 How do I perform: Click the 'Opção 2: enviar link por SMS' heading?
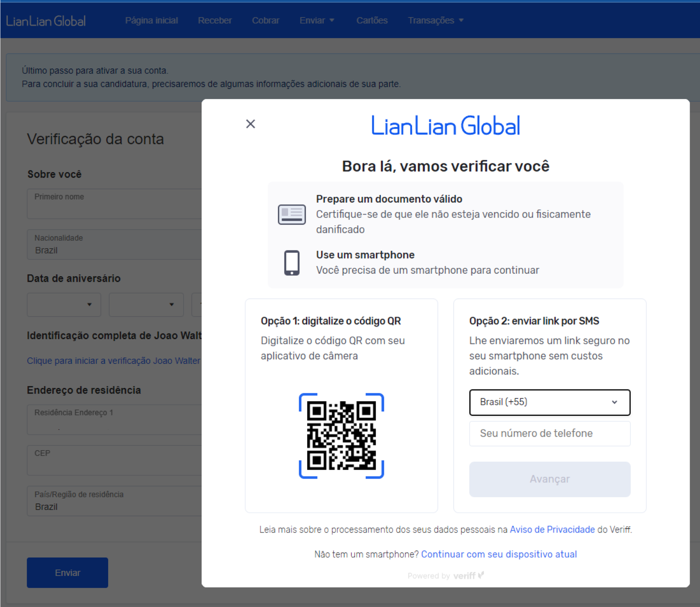click(x=534, y=321)
